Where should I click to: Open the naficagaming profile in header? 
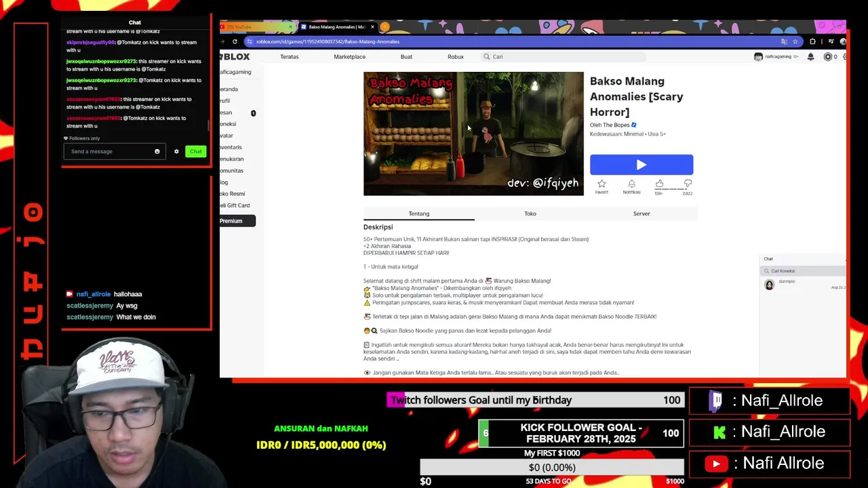[x=776, y=57]
